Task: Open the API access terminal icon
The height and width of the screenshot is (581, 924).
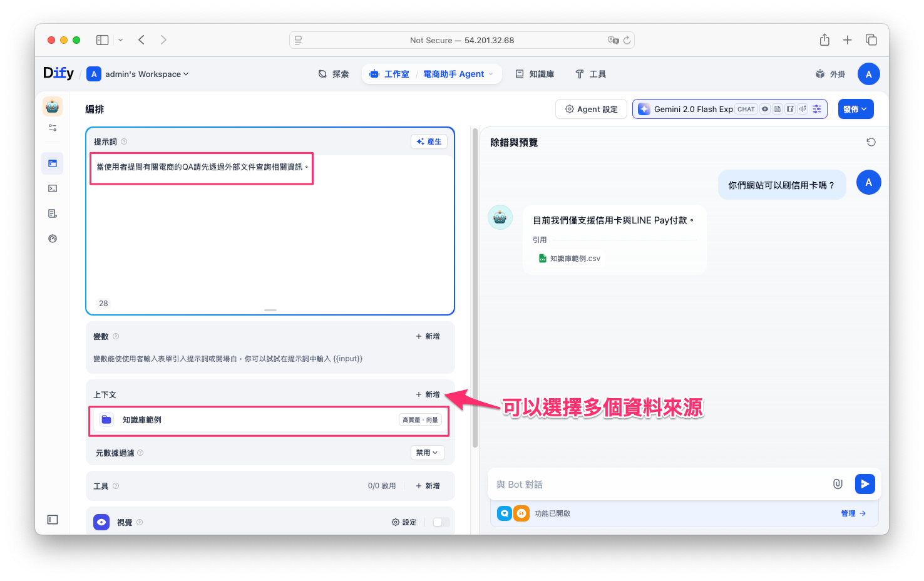Action: point(53,188)
